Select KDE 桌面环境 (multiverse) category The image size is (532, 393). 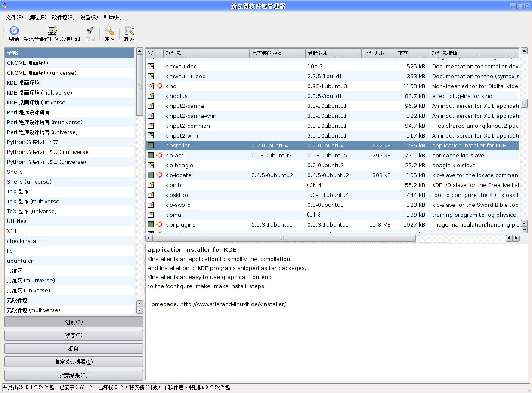tap(70, 93)
